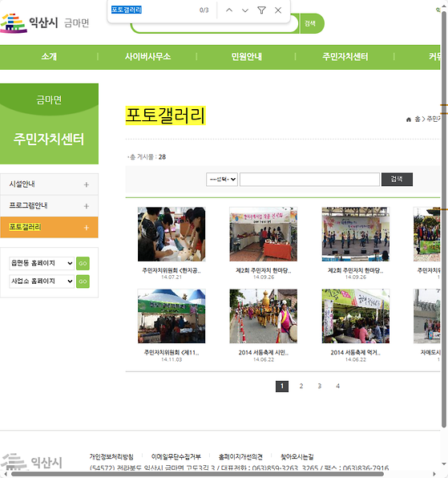This screenshot has height=478, width=448.
Task: Select 시설안내 sidebar item
Action: [x=50, y=184]
